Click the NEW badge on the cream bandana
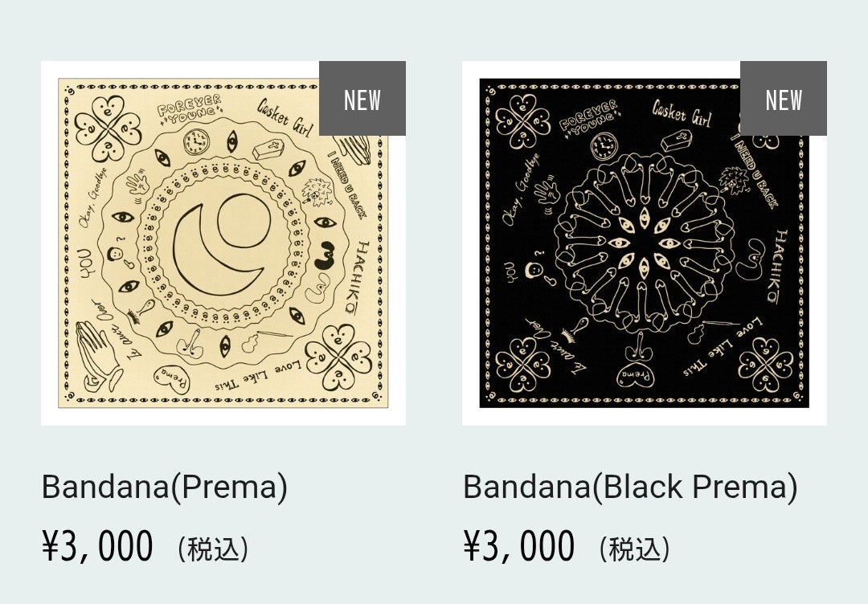Screen dimensions: 868x604 pyautogui.click(x=362, y=100)
